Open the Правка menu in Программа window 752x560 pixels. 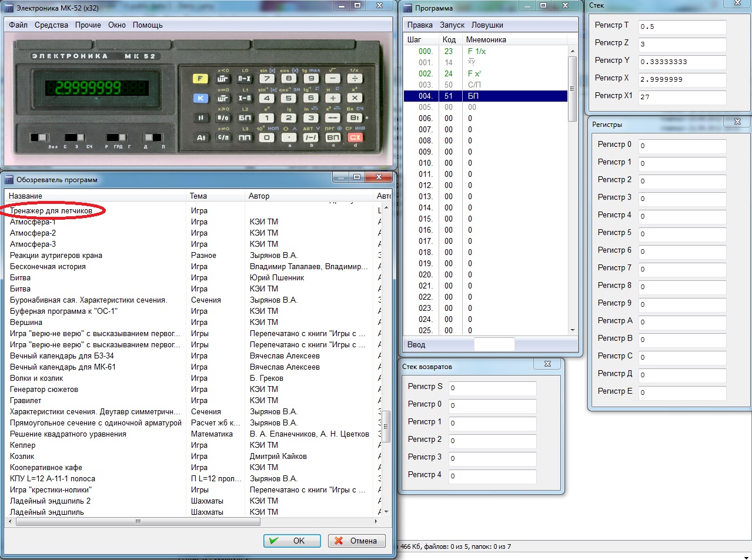click(420, 25)
